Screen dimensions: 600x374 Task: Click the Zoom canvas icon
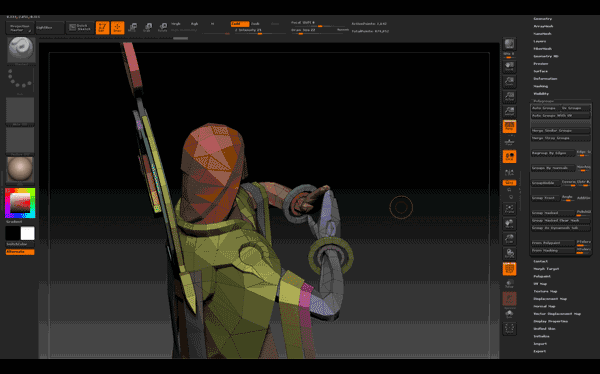(x=509, y=82)
